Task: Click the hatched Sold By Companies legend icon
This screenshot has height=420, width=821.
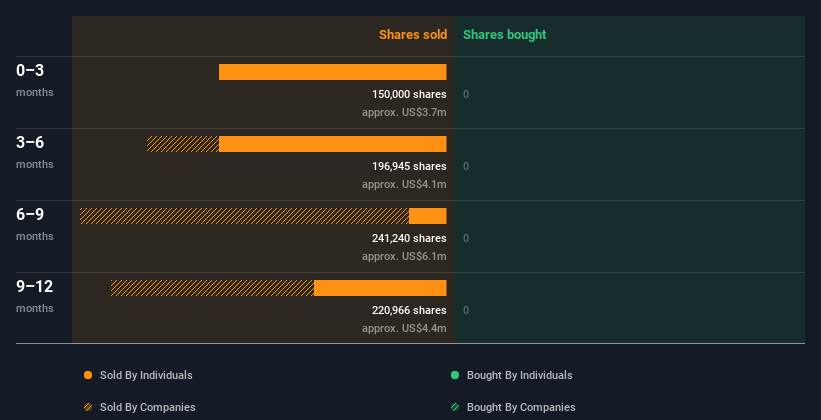Action: click(x=88, y=407)
